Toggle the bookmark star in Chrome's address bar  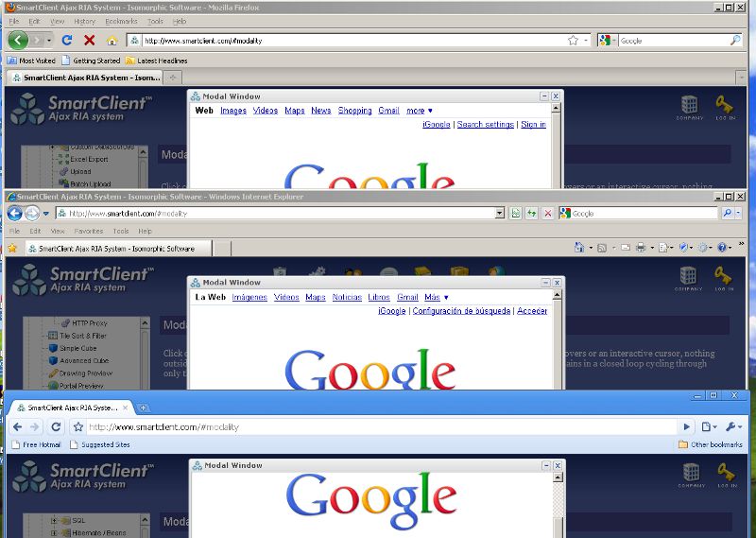point(78,427)
